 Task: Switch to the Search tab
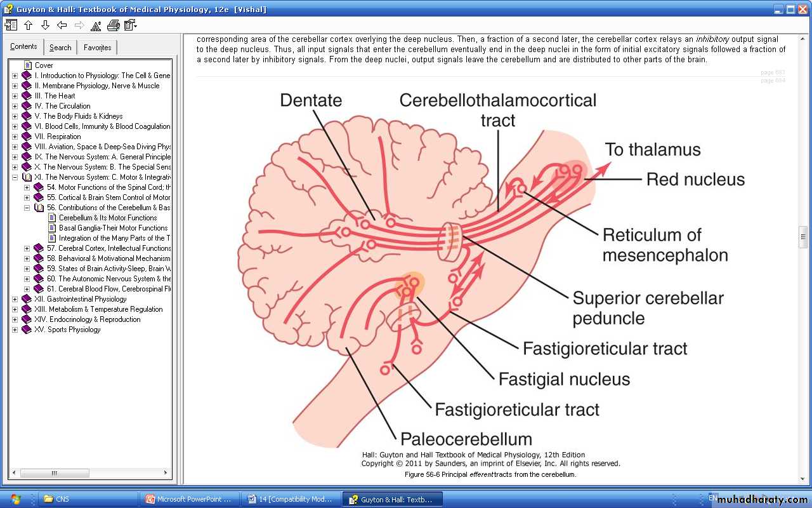[x=60, y=48]
